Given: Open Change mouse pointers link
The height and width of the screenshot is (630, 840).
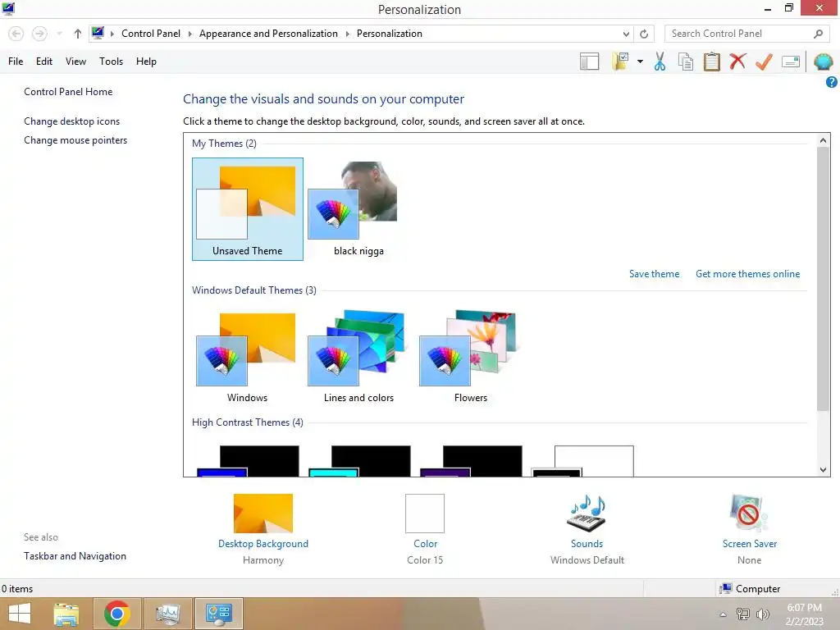Looking at the screenshot, I should [75, 140].
